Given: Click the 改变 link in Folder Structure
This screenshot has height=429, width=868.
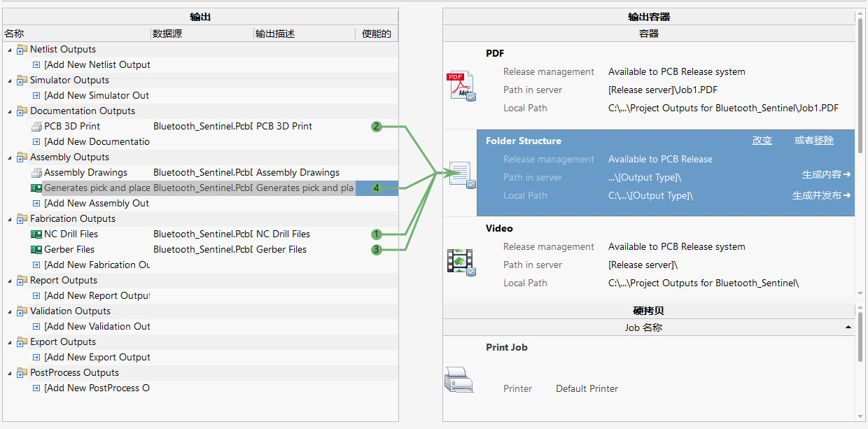Looking at the screenshot, I should [762, 141].
